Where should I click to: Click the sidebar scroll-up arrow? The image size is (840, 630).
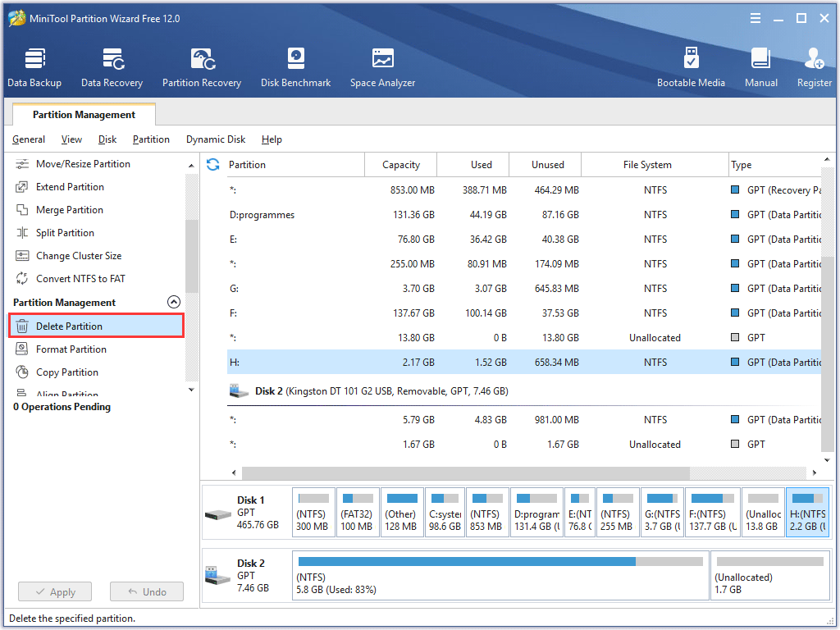(x=191, y=166)
